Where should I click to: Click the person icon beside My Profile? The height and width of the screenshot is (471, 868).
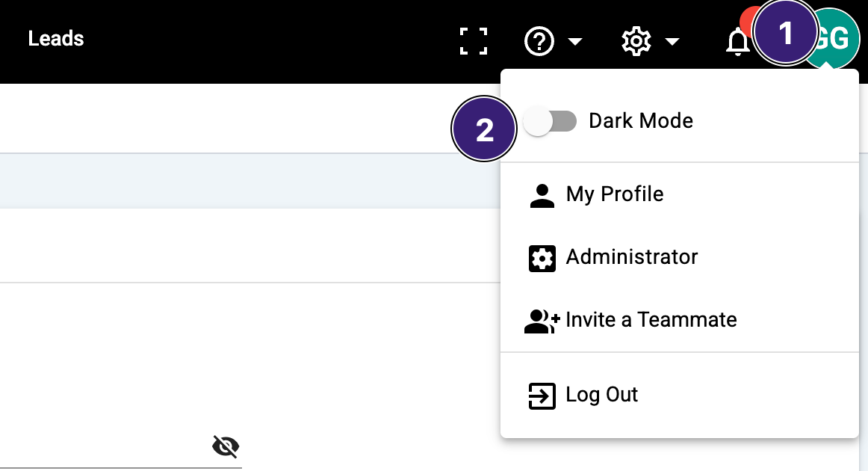tap(542, 195)
